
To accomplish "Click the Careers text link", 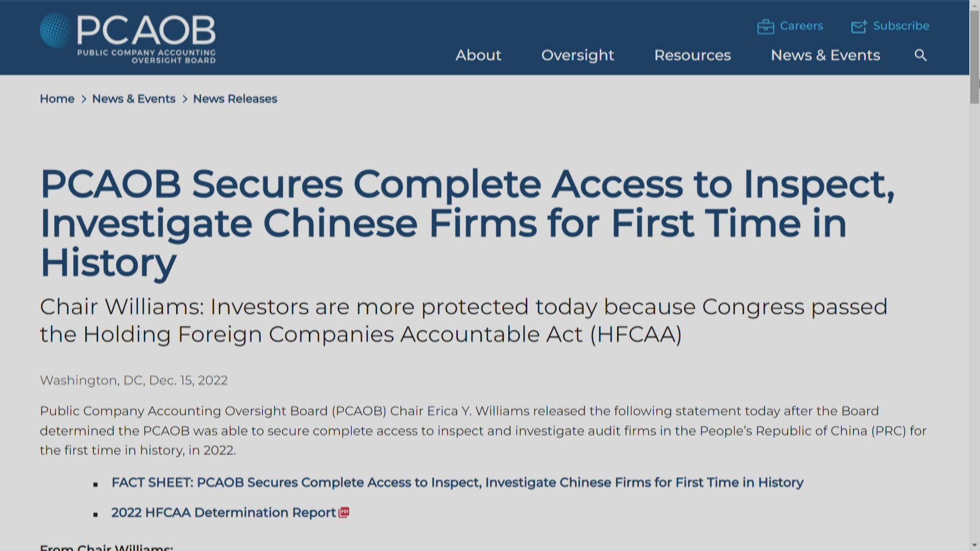I will coord(801,26).
